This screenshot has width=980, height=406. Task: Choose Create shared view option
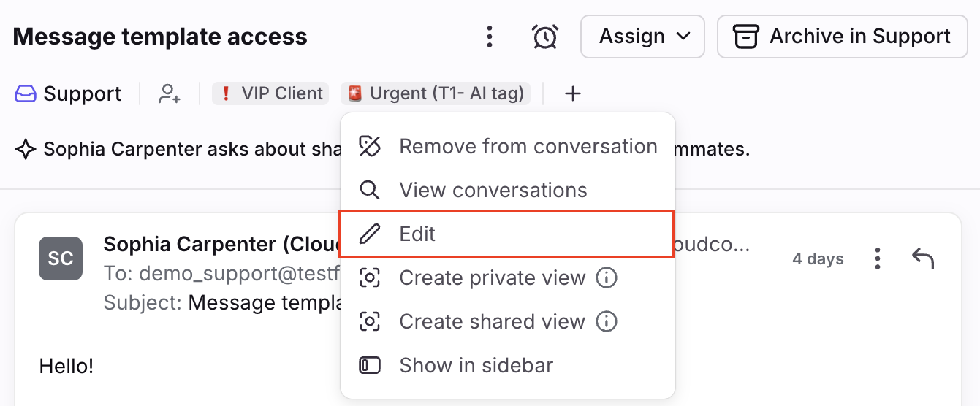(491, 321)
